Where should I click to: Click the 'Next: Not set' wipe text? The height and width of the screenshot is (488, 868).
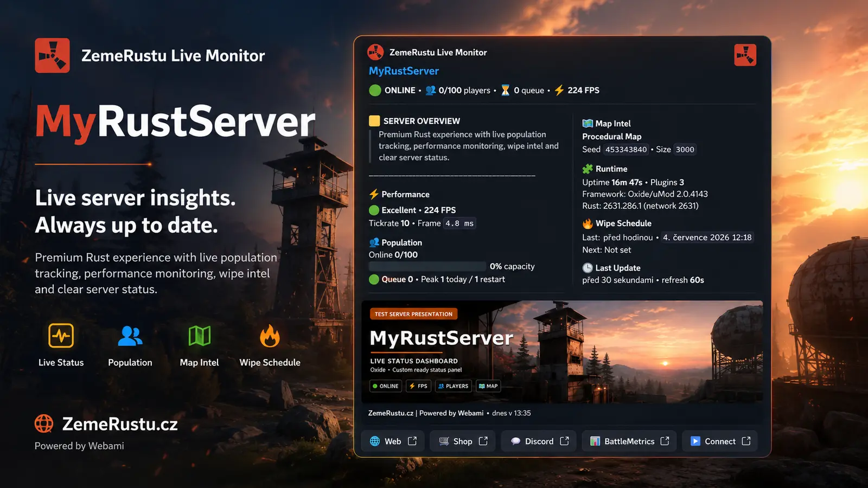pyautogui.click(x=607, y=250)
